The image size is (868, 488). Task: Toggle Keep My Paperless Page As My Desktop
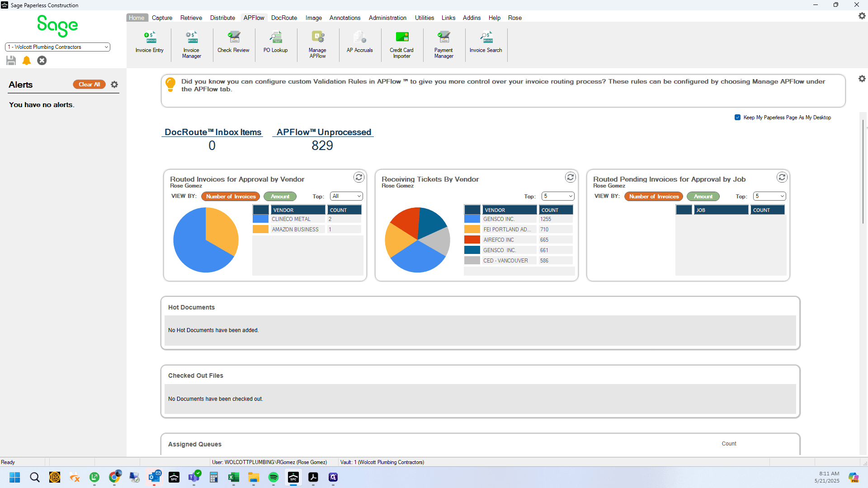pyautogui.click(x=737, y=117)
